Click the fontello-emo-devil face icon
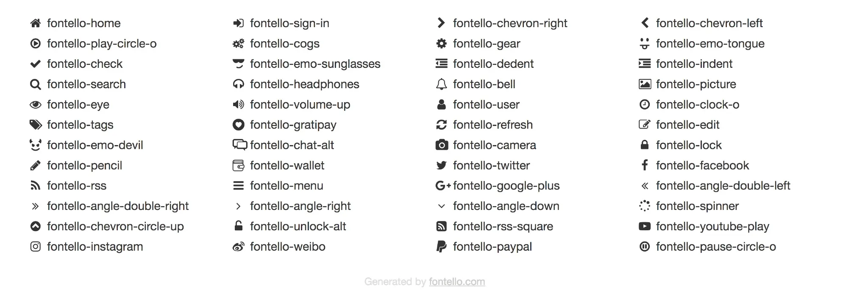 (36, 145)
